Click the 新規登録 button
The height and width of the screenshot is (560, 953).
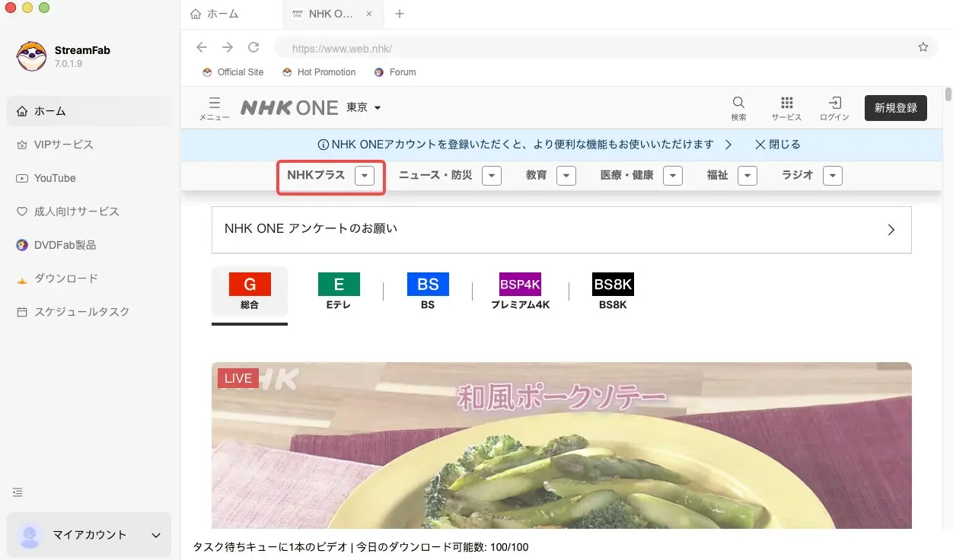[x=896, y=108]
